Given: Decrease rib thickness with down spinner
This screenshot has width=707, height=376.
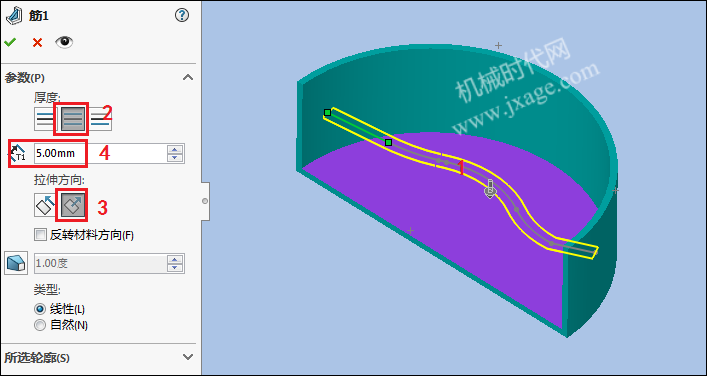Looking at the screenshot, I should coord(174,157).
